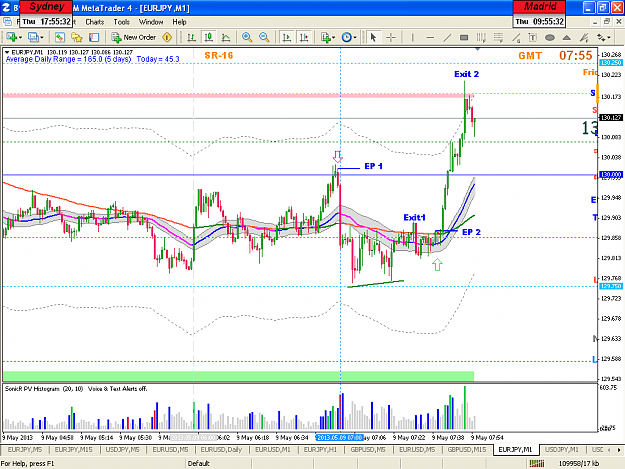Click the 2013.05.09 07:00 time marker
625x469 pixels.
tap(340, 438)
